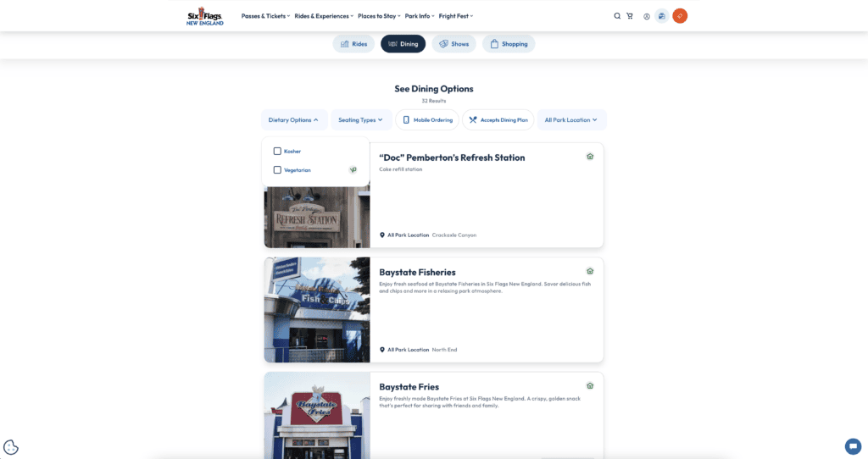Open "Doc" Pemberton's Refresh Station title
This screenshot has width=868, height=459.
(452, 158)
